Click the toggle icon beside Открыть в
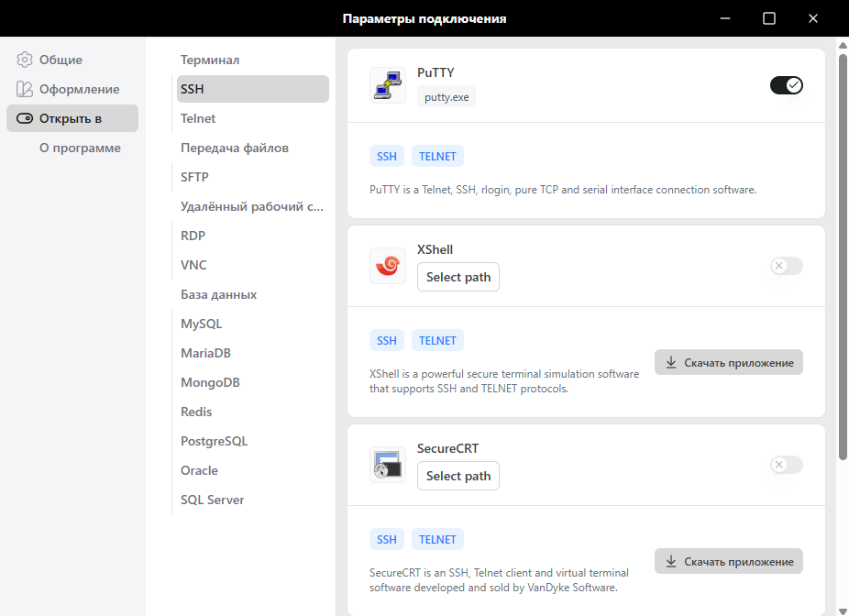 pyautogui.click(x=25, y=118)
